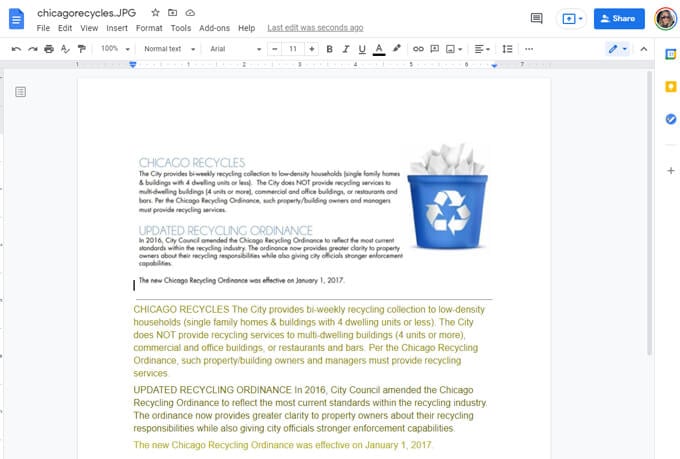Expand the Normal text style dropdown
Image resolution: width=680 pixels, height=459 pixels.
point(168,48)
